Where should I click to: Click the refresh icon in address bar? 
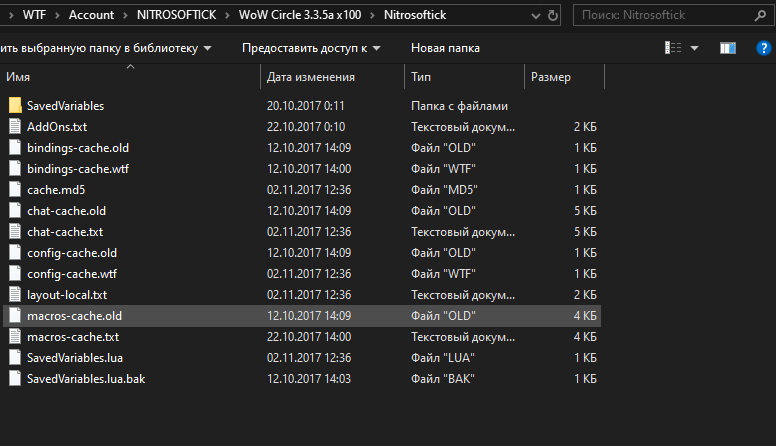(555, 16)
